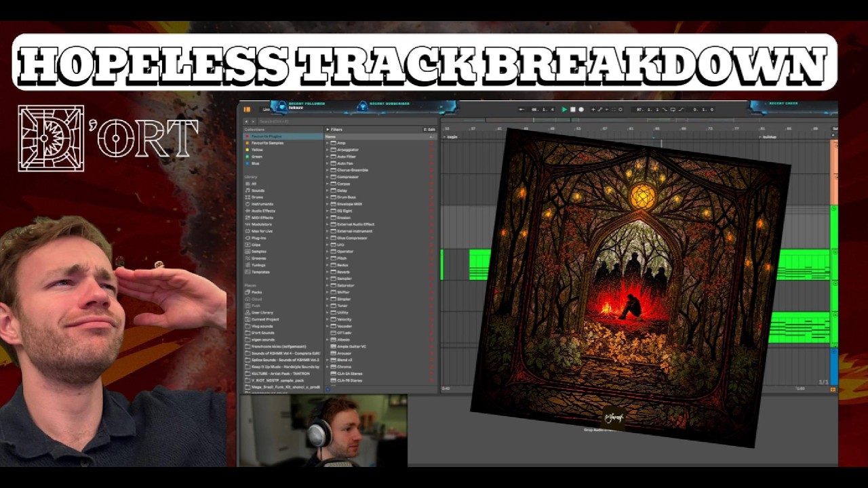Stop playback with the Stop button
Screen dimensions: 868x488
(x=572, y=109)
